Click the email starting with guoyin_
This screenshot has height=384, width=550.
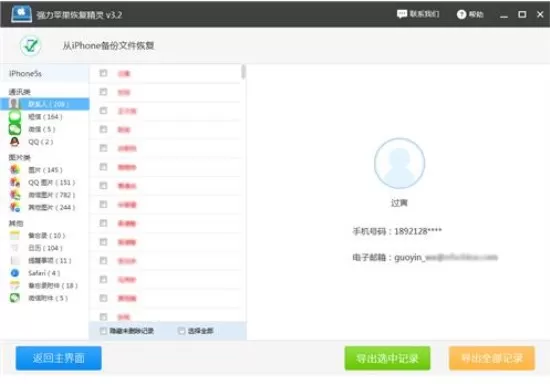point(446,257)
